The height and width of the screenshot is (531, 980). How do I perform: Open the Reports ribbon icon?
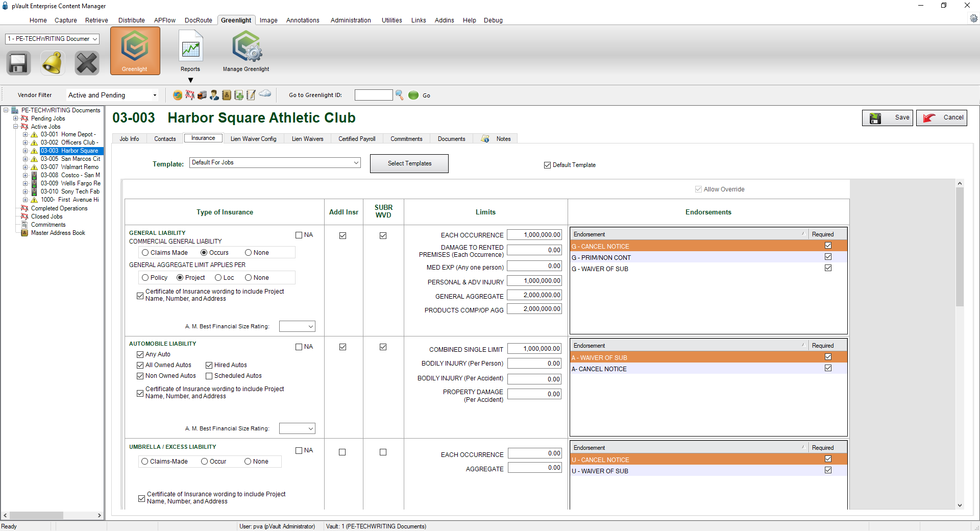pos(190,51)
